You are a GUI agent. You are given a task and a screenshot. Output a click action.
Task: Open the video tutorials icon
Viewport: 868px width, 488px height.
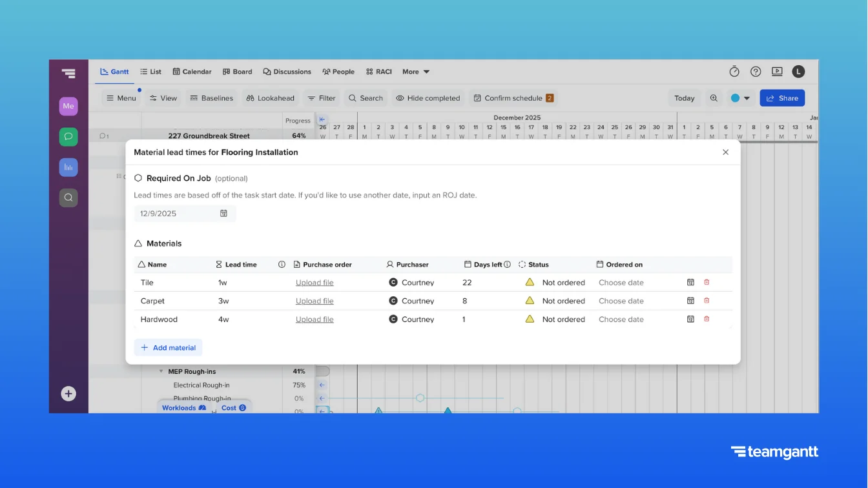pos(777,71)
